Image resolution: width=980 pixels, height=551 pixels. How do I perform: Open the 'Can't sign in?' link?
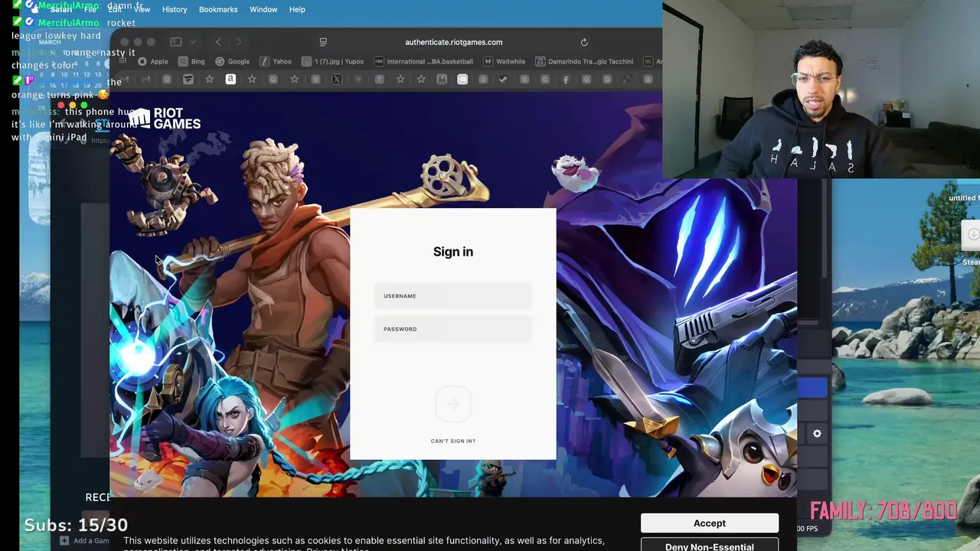tap(453, 441)
